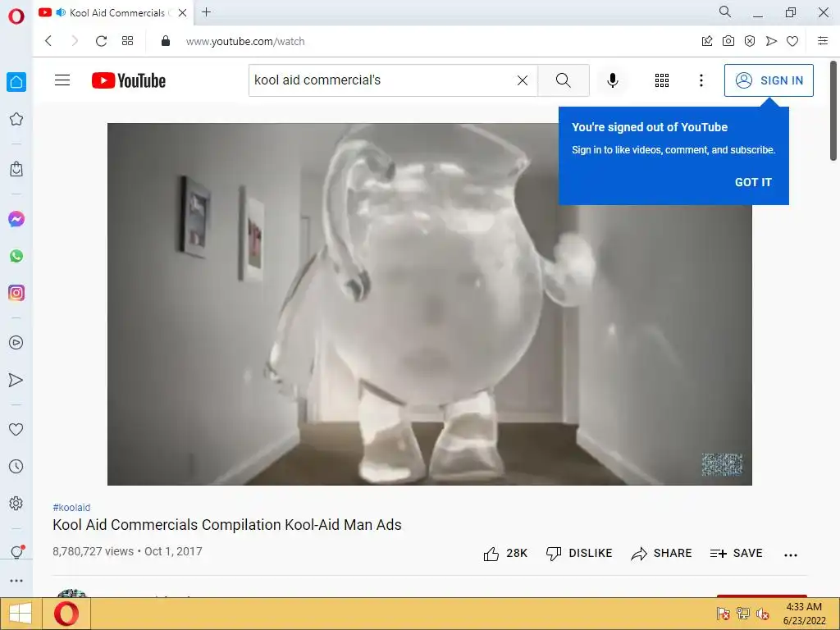Open WhatsApp in the sidebar
This screenshot has height=630, width=840.
[x=16, y=256]
